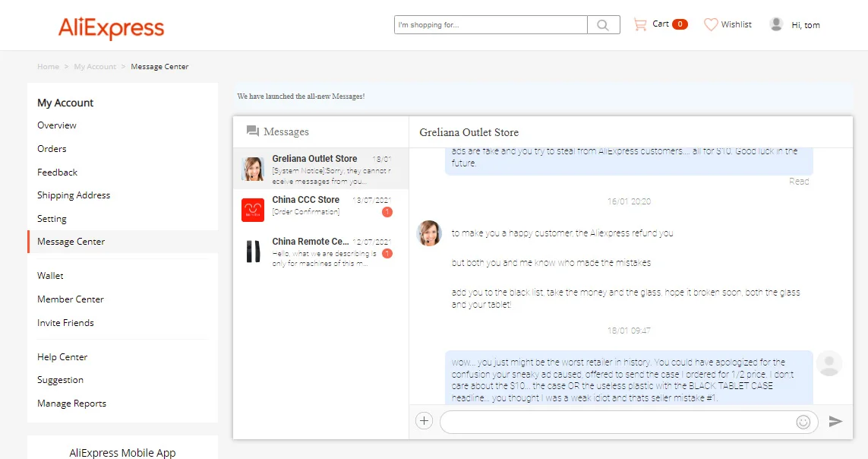Open Manage Reports link
The height and width of the screenshot is (459, 868).
tap(71, 403)
